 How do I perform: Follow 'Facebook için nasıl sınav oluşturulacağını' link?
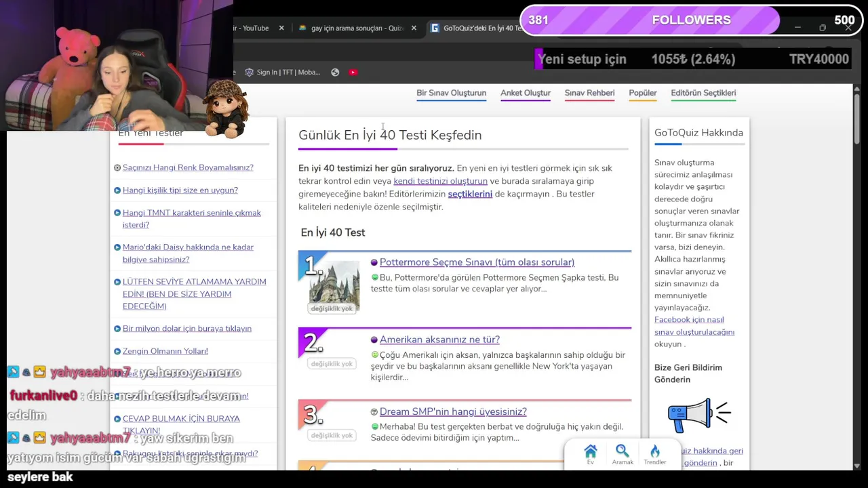(694, 326)
